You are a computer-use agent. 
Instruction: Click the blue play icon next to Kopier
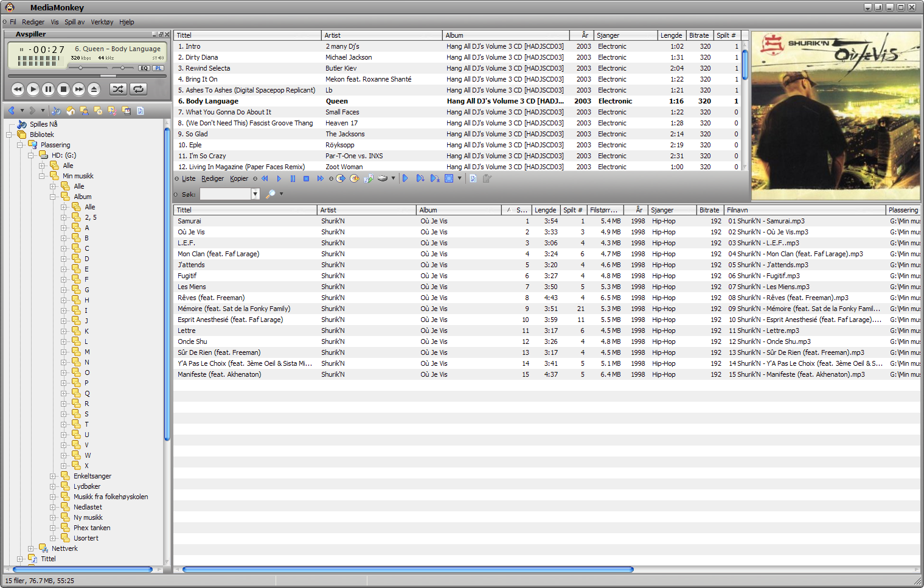tap(279, 178)
